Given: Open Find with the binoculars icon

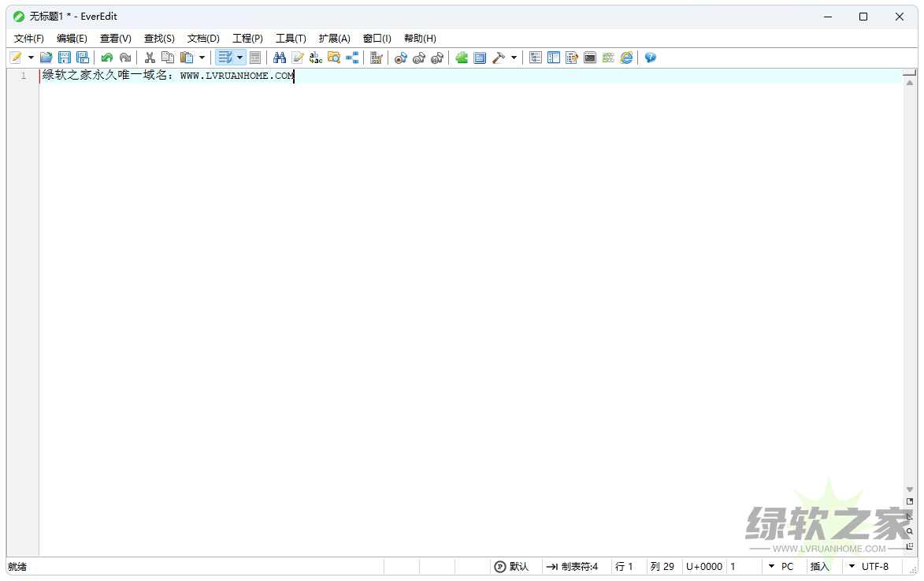Looking at the screenshot, I should (280, 58).
